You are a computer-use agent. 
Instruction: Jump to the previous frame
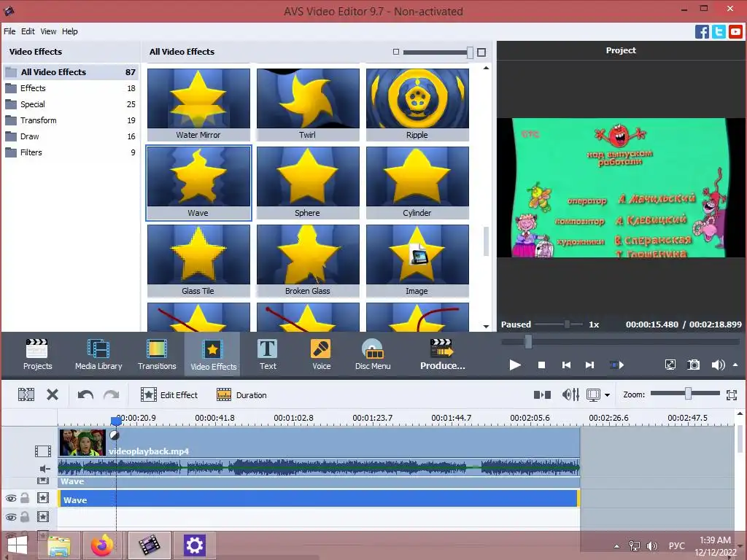point(566,365)
